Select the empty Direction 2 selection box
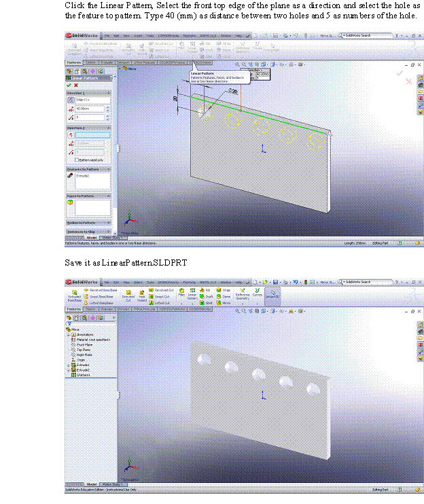 point(93,135)
